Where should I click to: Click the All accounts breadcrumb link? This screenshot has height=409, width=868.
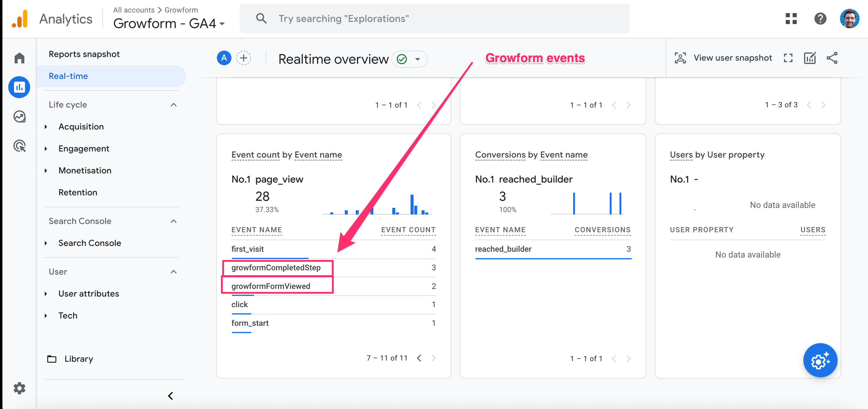point(134,10)
